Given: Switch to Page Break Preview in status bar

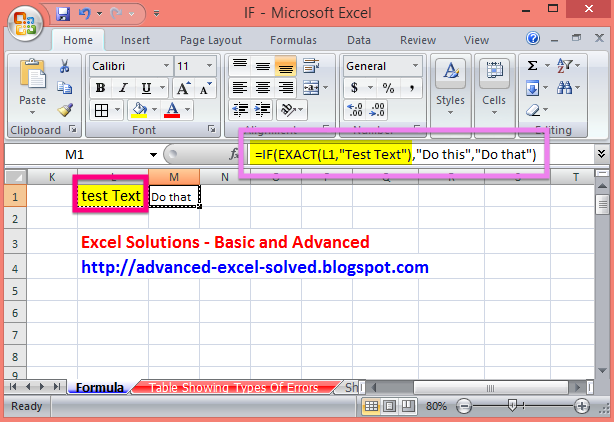Looking at the screenshot, I should [x=408, y=406].
